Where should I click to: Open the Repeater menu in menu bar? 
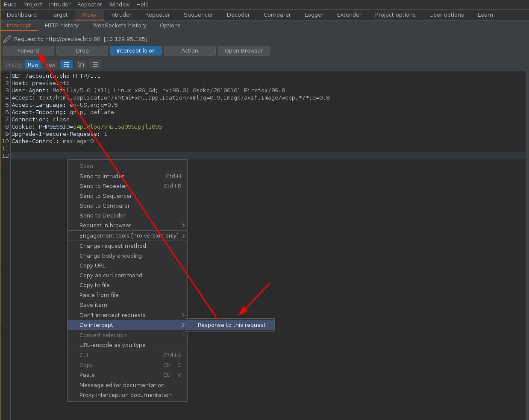point(90,5)
